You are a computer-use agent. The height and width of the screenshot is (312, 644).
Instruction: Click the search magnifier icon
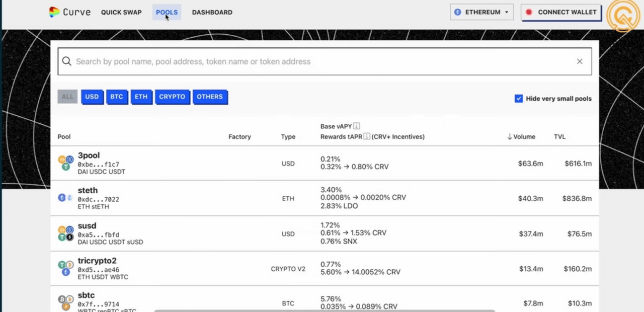point(67,61)
